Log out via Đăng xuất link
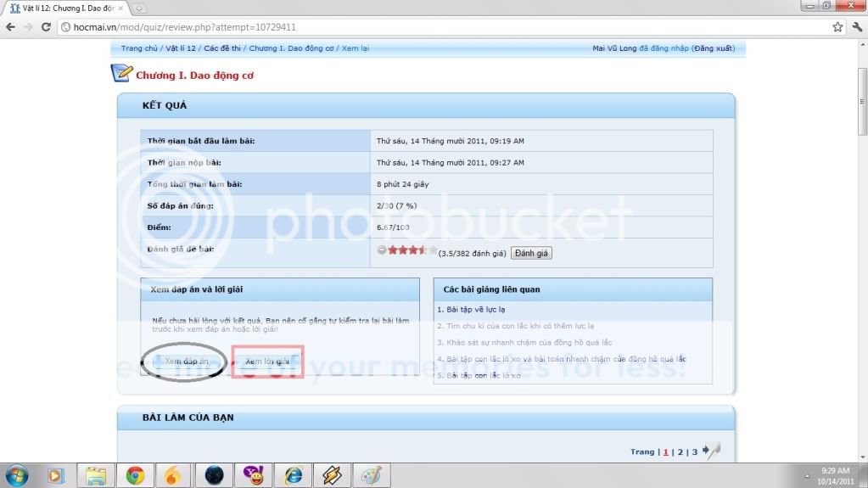This screenshot has height=488, width=868. tap(714, 48)
